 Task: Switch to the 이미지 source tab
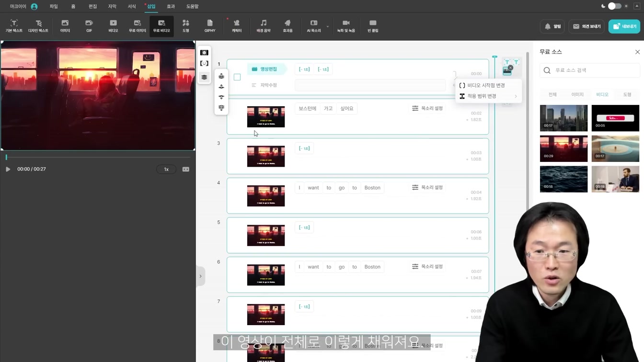point(577,94)
